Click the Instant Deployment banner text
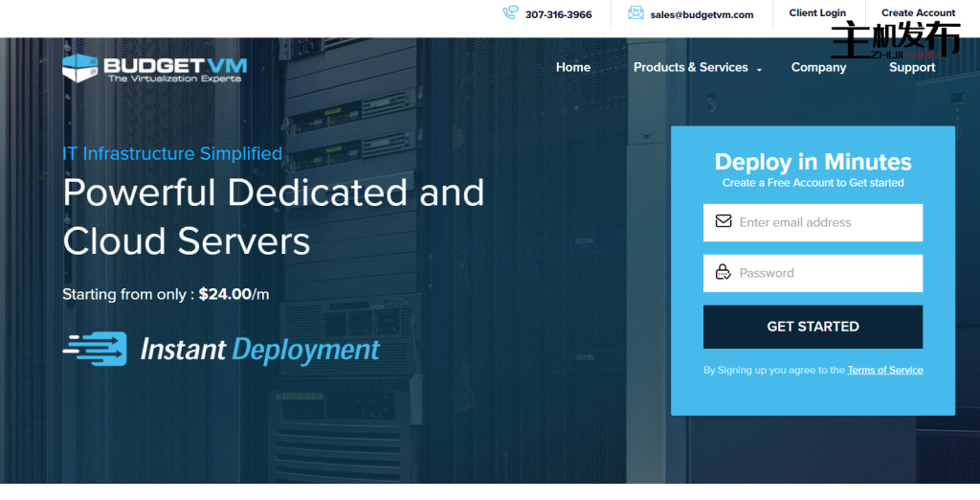This screenshot has height=500, width=980. 259,350
